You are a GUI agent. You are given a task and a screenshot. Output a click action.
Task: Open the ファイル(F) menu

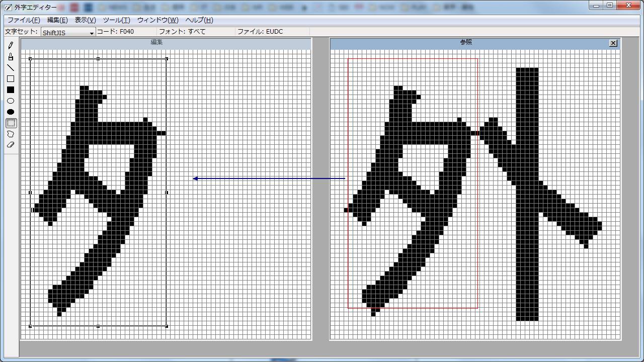click(x=24, y=20)
